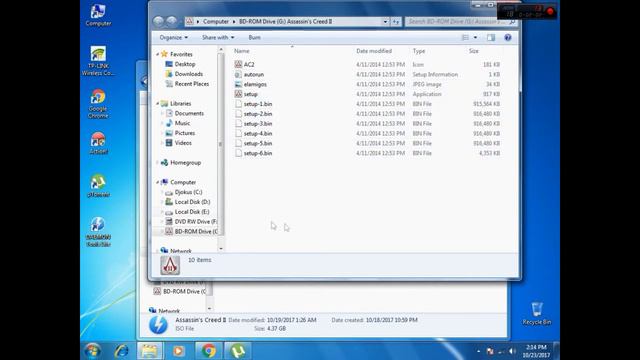The width and height of the screenshot is (640, 360).
Task: Open Chrome from the taskbar
Action: pyautogui.click(x=208, y=351)
